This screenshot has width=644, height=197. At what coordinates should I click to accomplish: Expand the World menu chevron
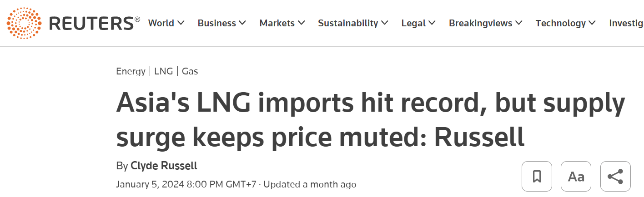[181, 23]
